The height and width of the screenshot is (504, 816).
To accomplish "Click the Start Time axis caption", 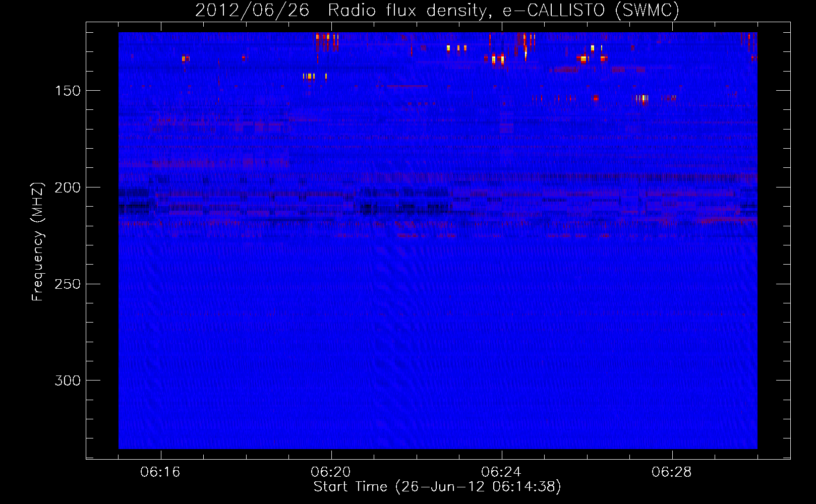I will click(437, 487).
